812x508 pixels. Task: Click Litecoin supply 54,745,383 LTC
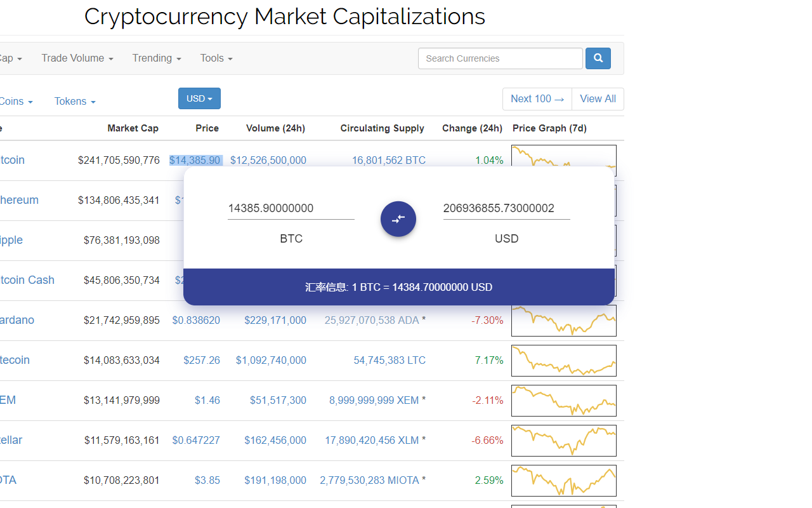390,361
